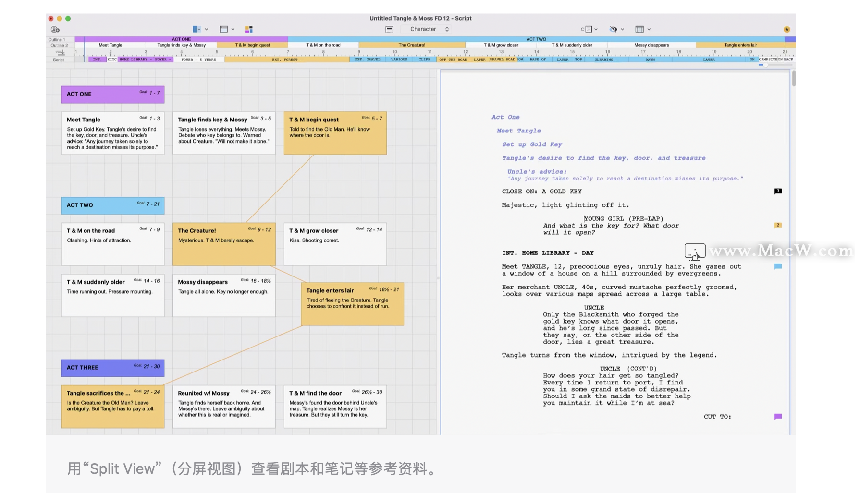Expand the eye visibility options arrow
The image size is (860, 504).
[623, 29]
